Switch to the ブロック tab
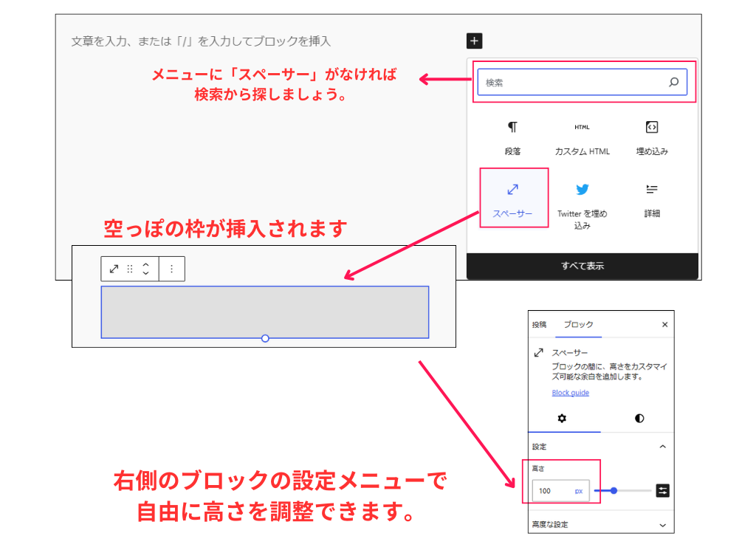This screenshot has width=756, height=550. (x=580, y=324)
